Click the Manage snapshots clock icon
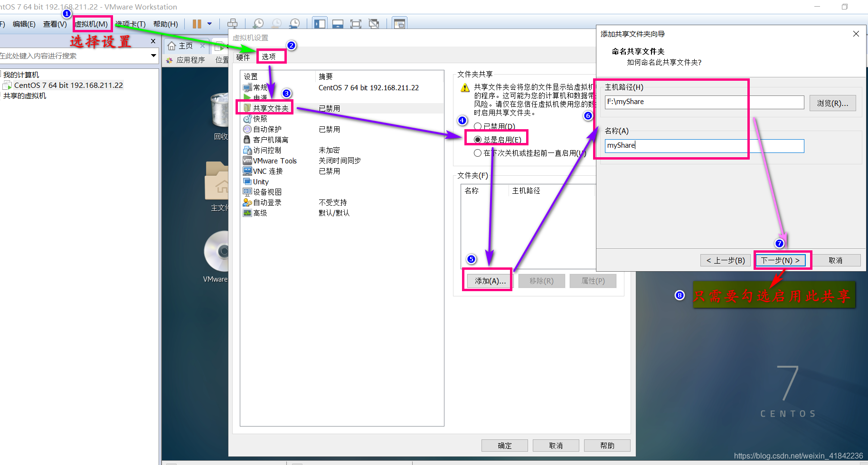This screenshot has width=868, height=465. (294, 24)
